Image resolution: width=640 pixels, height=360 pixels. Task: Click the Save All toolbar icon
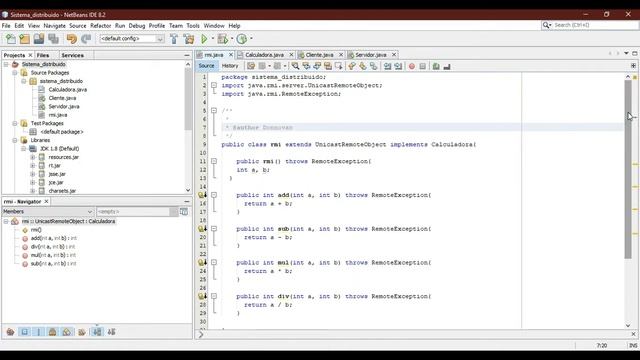(53, 39)
